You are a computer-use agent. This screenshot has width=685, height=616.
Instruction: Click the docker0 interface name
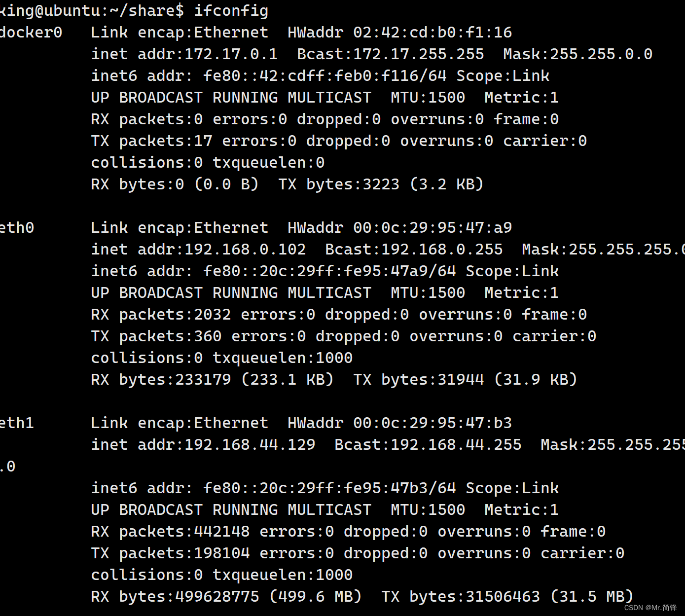pyautogui.click(x=31, y=33)
